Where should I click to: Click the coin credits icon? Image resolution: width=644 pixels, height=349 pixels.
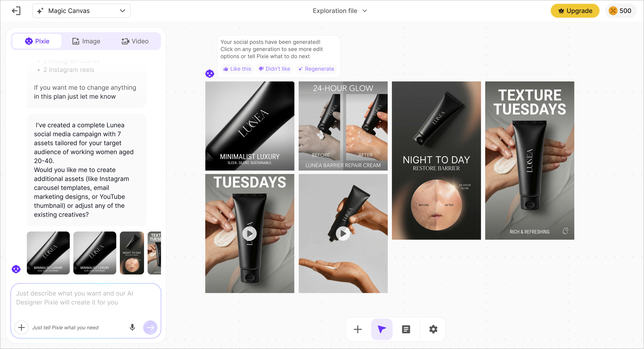tap(613, 11)
